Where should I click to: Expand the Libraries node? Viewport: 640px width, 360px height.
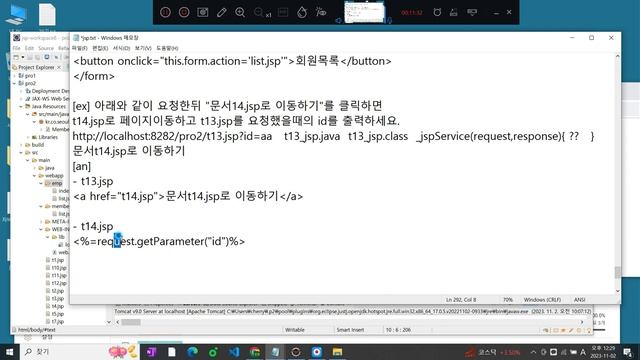(28, 137)
